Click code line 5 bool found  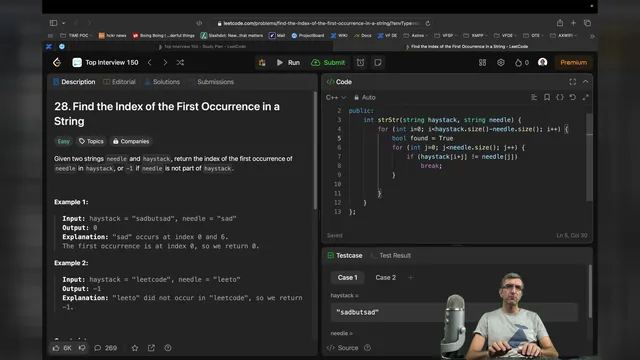(422, 138)
